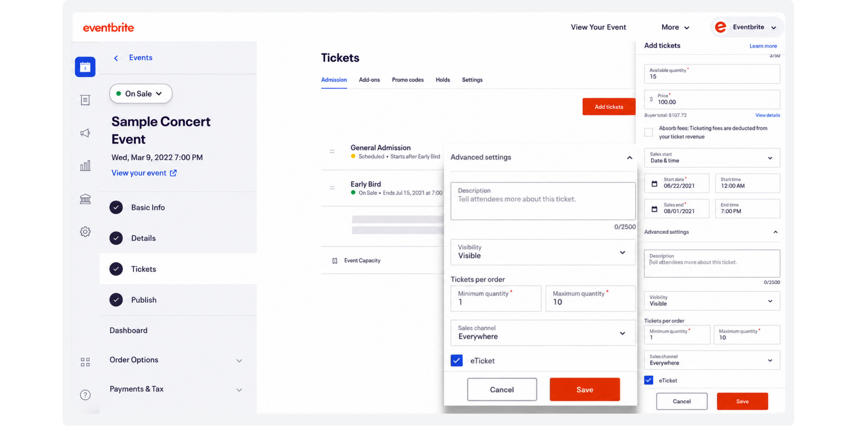Viewport: 868px width, 434px height.
Task: Collapse Advanced settings in the large popup
Action: 629,158
